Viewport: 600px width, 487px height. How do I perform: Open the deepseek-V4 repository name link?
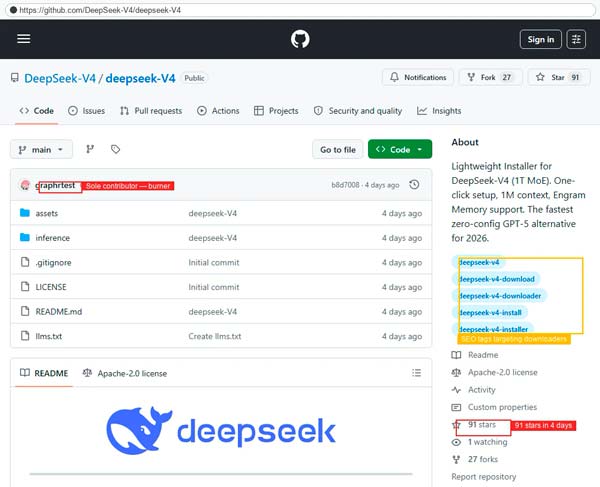click(140, 78)
